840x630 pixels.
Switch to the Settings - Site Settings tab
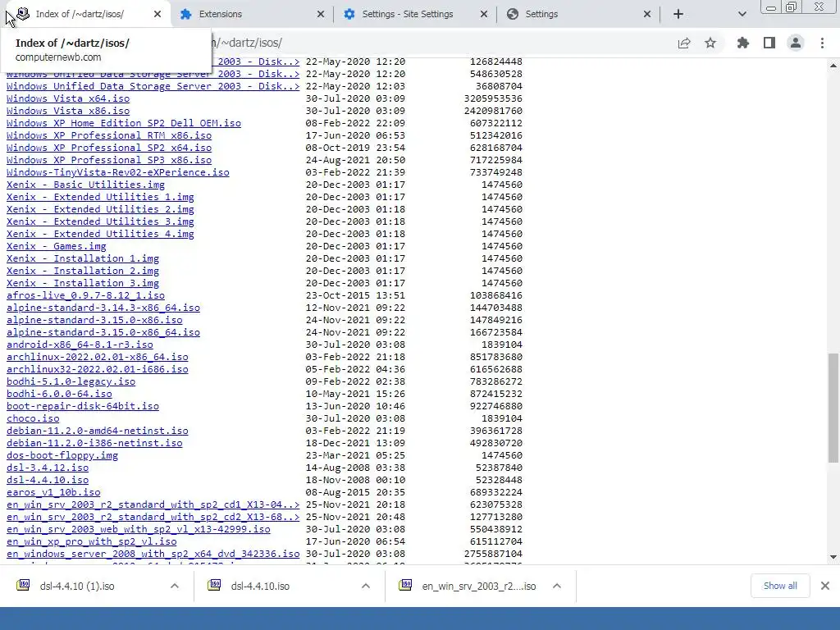pos(415,14)
